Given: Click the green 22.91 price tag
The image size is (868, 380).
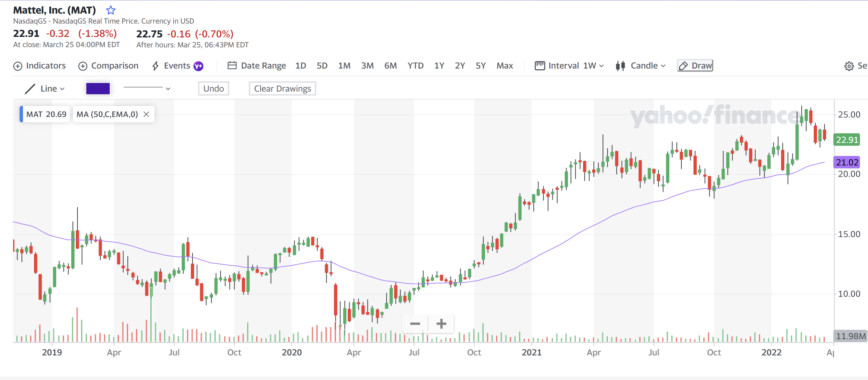Looking at the screenshot, I should (x=846, y=140).
